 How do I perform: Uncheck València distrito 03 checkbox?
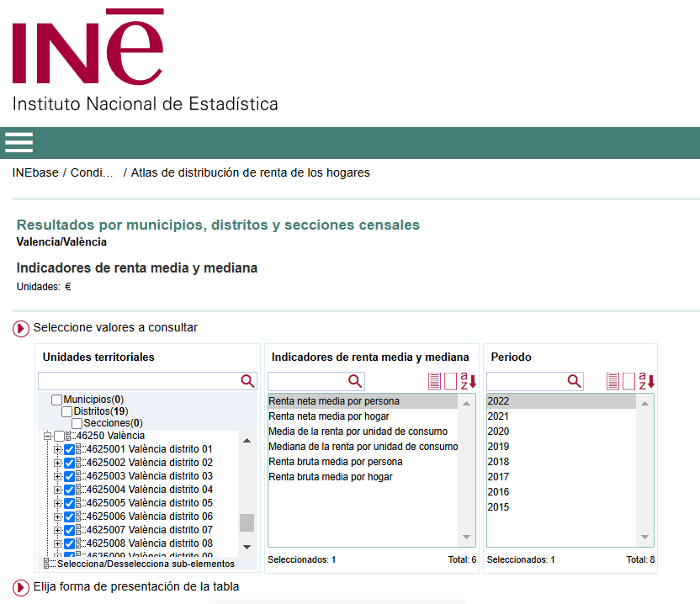pyautogui.click(x=69, y=476)
